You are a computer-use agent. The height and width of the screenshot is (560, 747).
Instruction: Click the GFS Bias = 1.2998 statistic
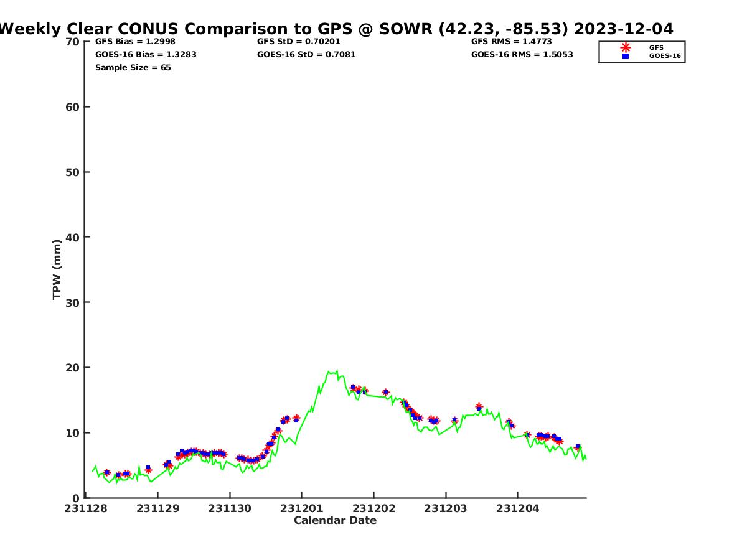(135, 42)
